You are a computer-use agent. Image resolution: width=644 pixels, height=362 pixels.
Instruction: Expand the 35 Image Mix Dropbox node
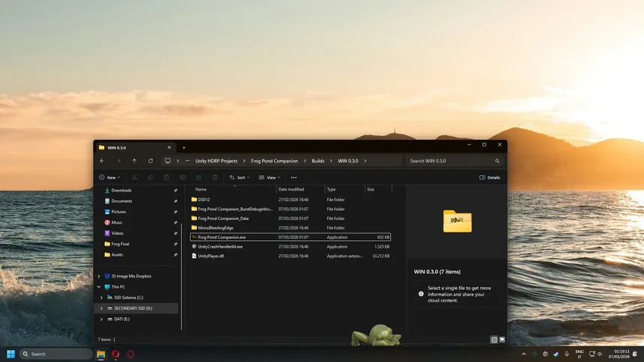click(x=99, y=276)
